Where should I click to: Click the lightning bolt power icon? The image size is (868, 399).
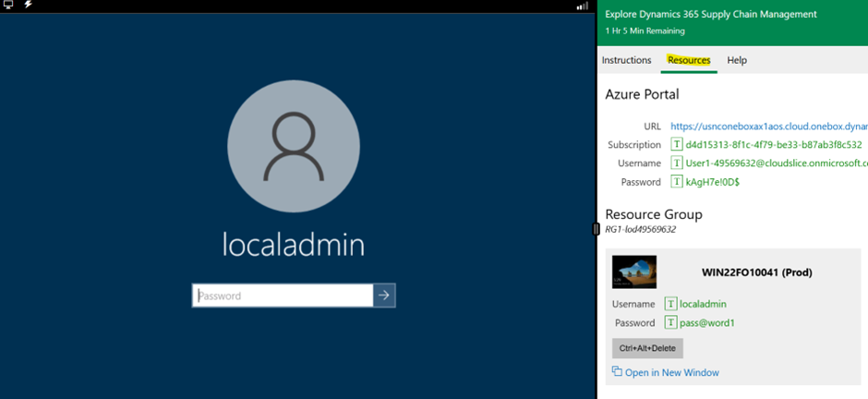coord(28,5)
